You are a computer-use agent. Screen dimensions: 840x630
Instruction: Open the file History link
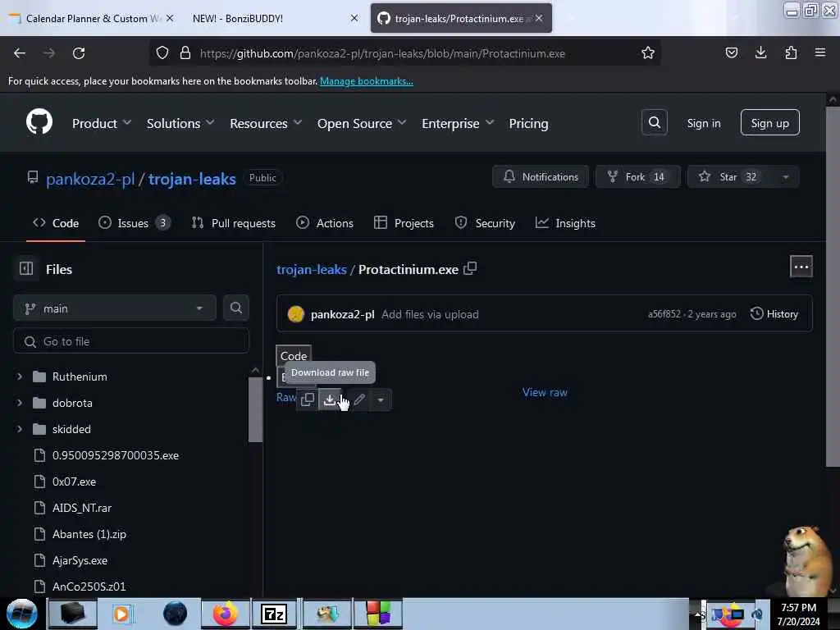click(774, 314)
